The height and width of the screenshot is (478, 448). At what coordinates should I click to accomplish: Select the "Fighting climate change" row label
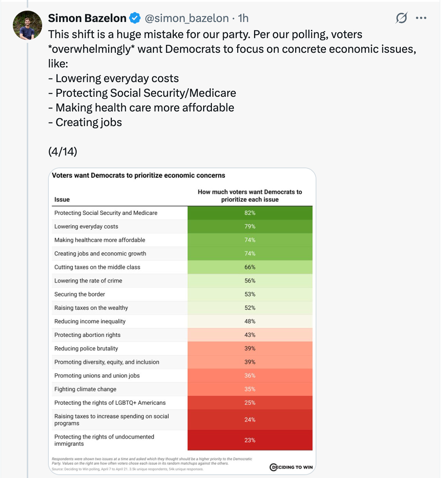click(x=85, y=389)
